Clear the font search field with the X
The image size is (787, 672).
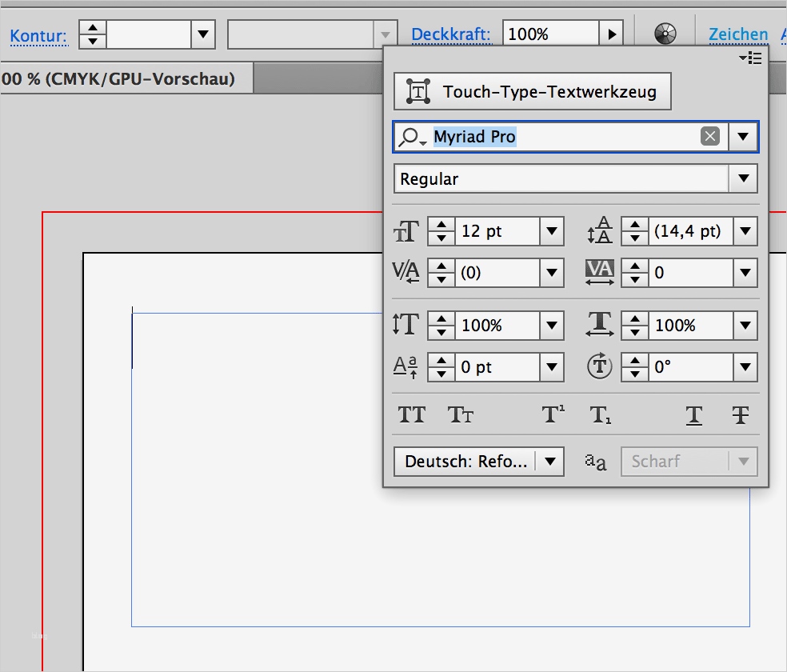pos(710,136)
